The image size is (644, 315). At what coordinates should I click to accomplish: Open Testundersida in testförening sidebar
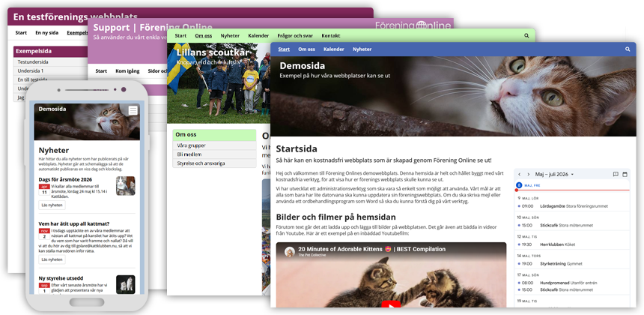click(52, 62)
